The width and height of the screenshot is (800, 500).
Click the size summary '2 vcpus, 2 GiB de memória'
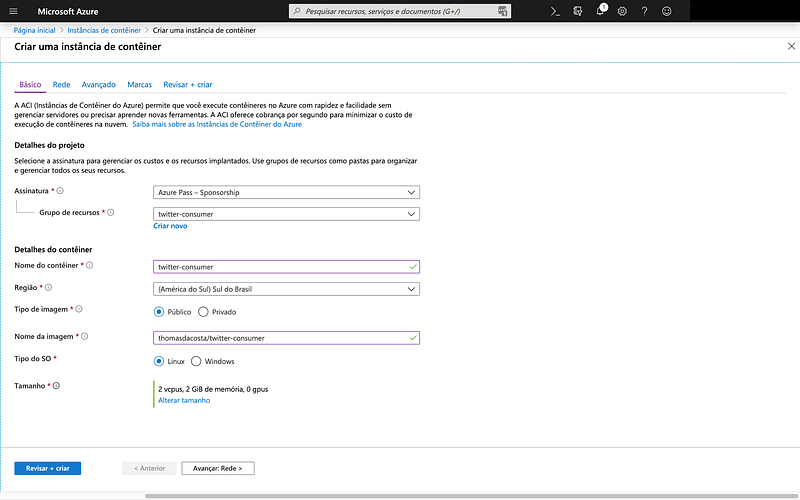213,389
